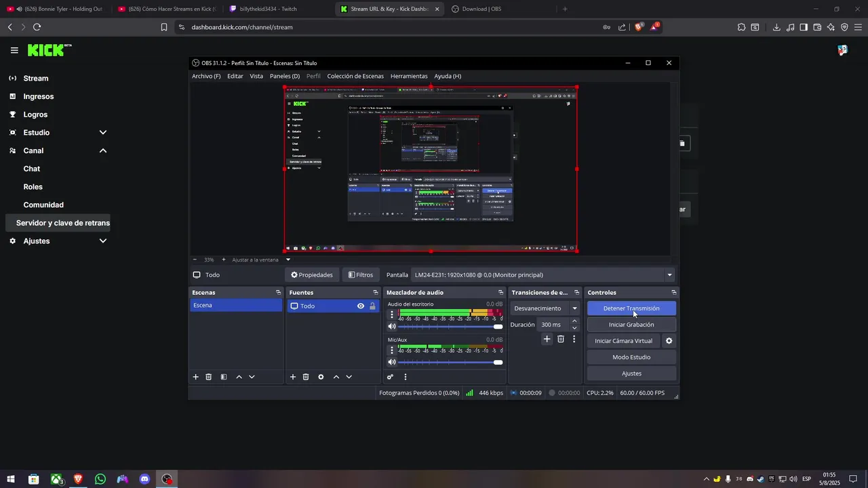This screenshot has width=868, height=488.
Task: Add a transition with plus icon
Action: pos(547,339)
